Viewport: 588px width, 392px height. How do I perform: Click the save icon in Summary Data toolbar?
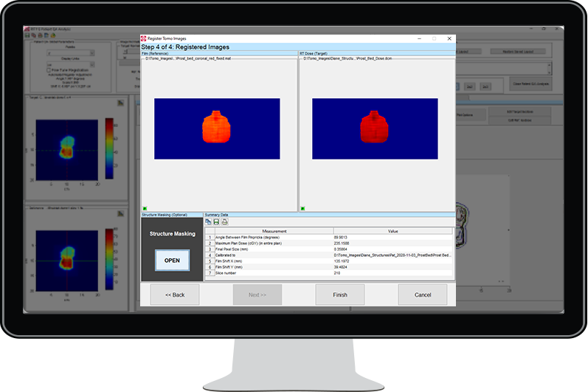click(216, 221)
